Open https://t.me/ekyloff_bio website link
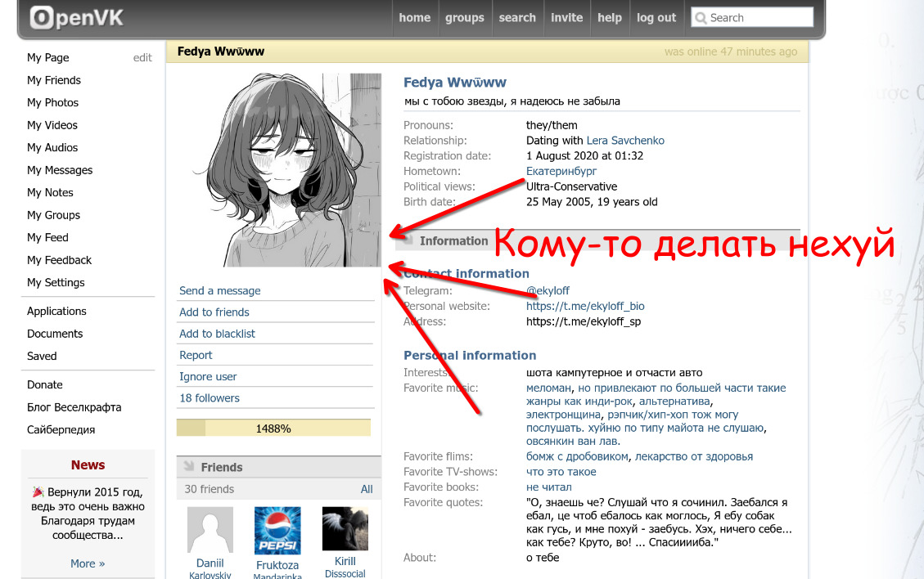This screenshot has height=579, width=924. 585,306
